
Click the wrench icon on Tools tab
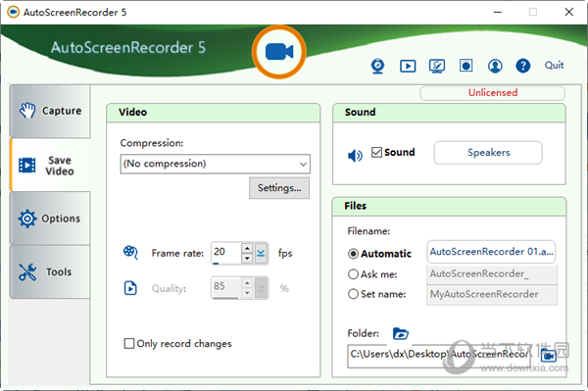tap(27, 272)
